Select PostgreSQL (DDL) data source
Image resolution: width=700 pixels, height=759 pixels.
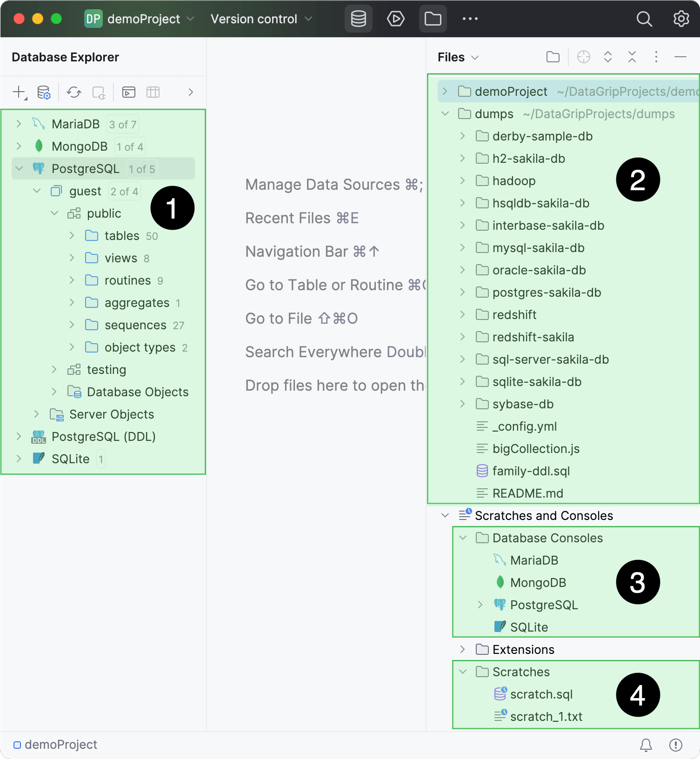103,436
